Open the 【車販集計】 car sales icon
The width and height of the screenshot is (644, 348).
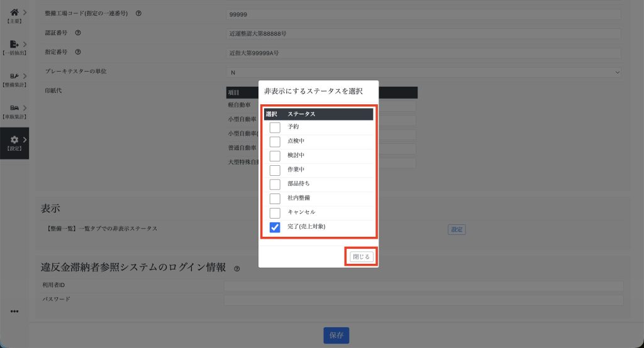14,108
